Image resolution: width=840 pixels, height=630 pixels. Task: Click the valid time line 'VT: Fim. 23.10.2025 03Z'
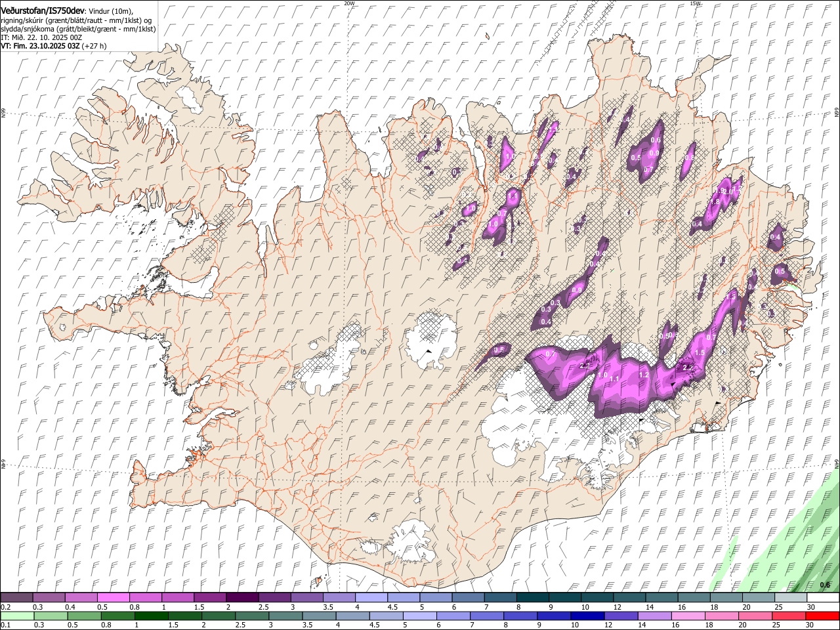coord(41,46)
